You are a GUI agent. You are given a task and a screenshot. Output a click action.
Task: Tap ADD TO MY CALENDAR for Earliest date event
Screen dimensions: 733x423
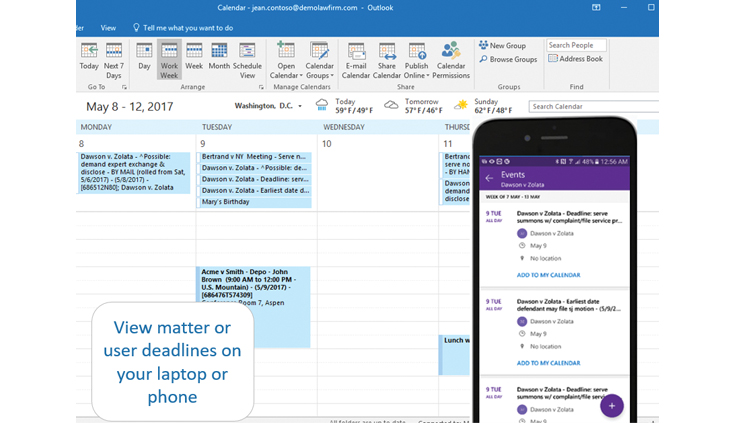coord(548,363)
